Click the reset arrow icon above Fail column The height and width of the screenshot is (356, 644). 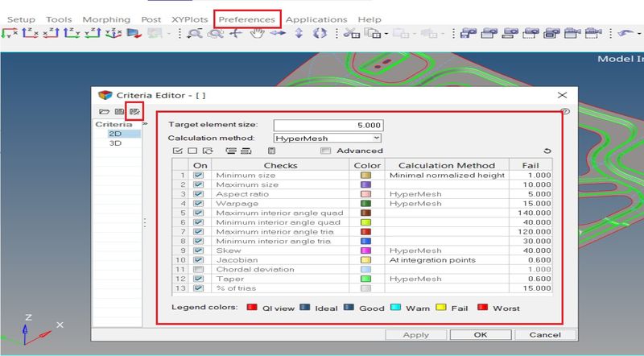[547, 151]
